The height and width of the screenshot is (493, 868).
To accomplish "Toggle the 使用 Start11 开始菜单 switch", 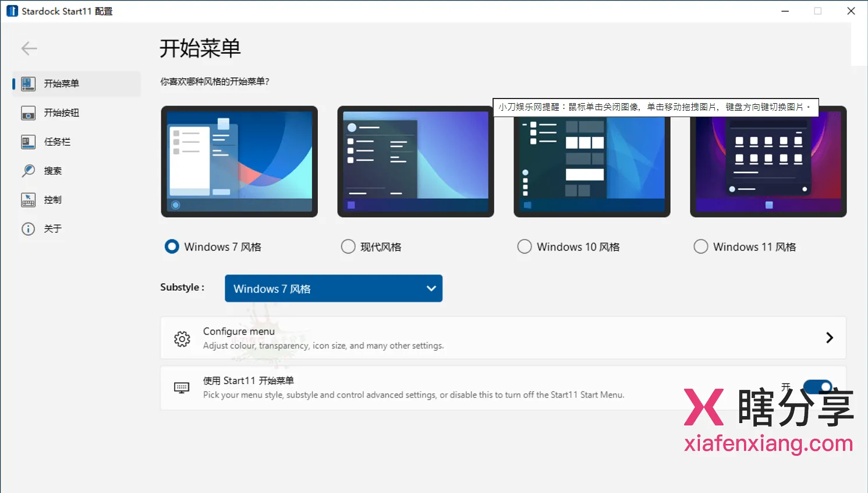I will click(817, 387).
